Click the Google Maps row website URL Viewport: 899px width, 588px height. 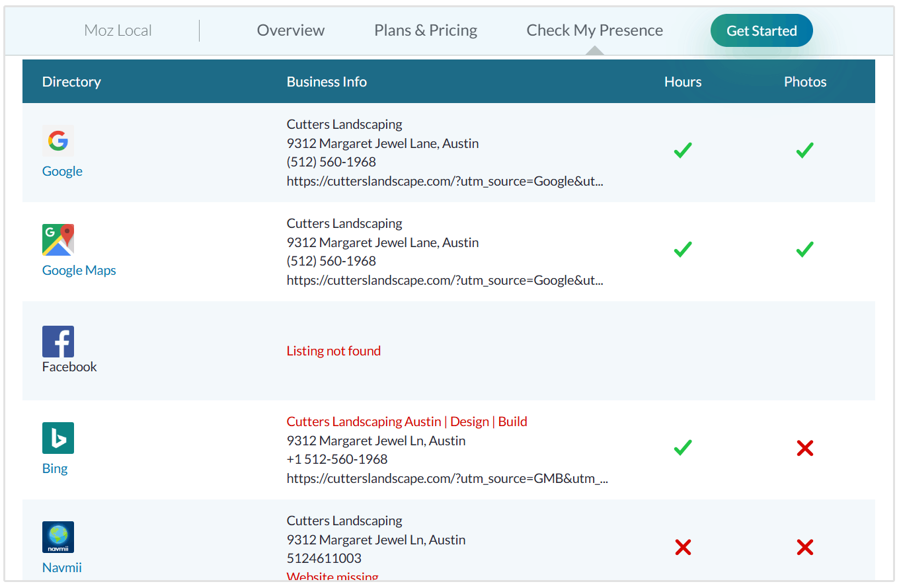(x=445, y=280)
